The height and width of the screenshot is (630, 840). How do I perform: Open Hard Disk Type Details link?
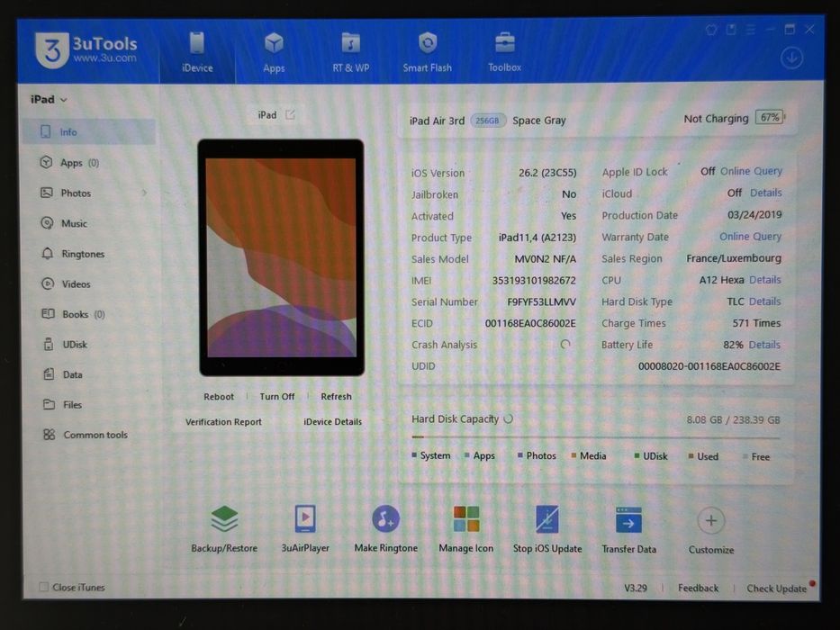click(764, 301)
